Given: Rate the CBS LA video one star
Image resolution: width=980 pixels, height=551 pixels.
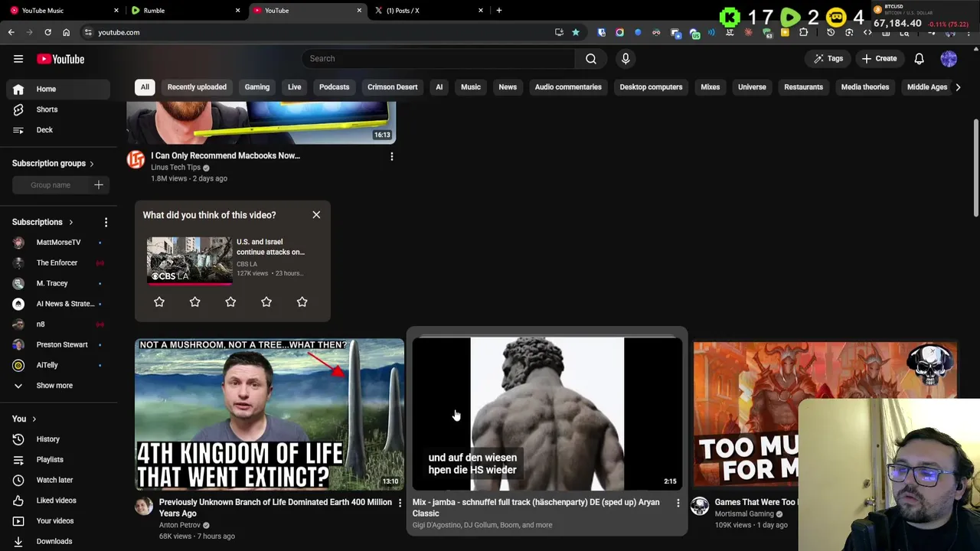Looking at the screenshot, I should click(x=159, y=302).
